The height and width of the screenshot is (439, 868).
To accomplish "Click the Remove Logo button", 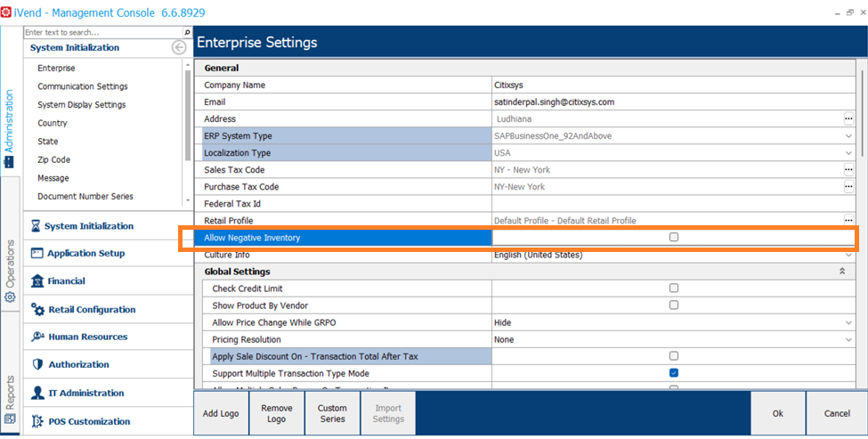I will [x=277, y=413].
